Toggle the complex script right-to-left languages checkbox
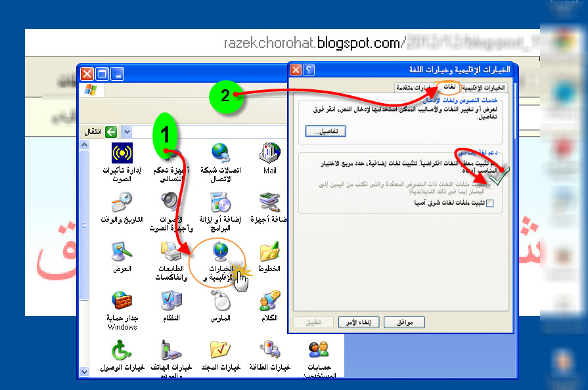Screen dimensions: 588x390 [x=489, y=185]
